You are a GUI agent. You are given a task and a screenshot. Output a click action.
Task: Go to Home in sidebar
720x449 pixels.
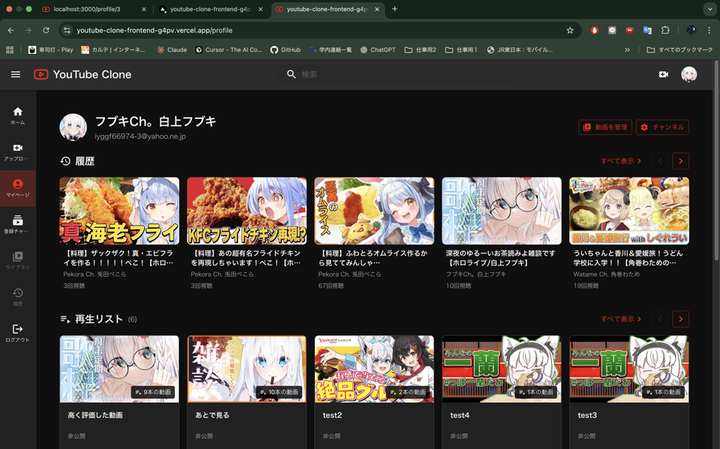[x=17, y=116]
